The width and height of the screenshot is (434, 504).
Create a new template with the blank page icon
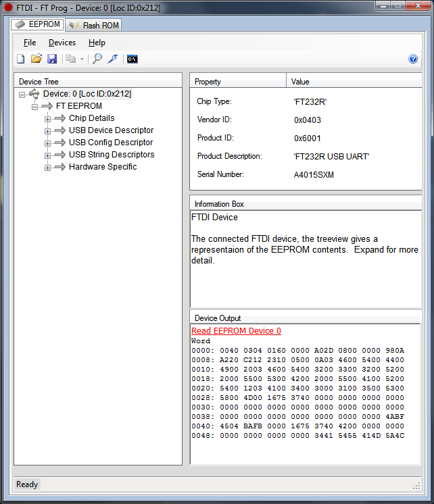coord(20,59)
